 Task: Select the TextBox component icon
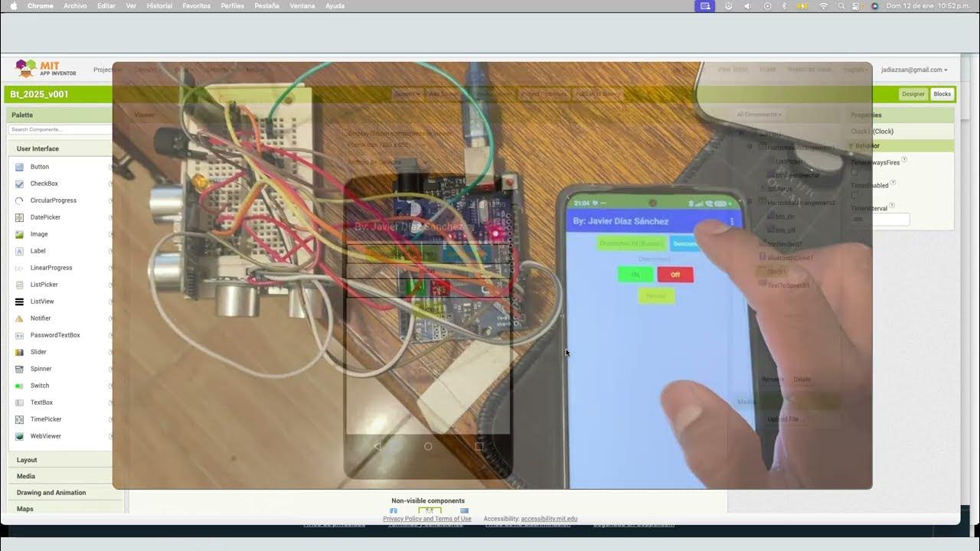point(20,403)
